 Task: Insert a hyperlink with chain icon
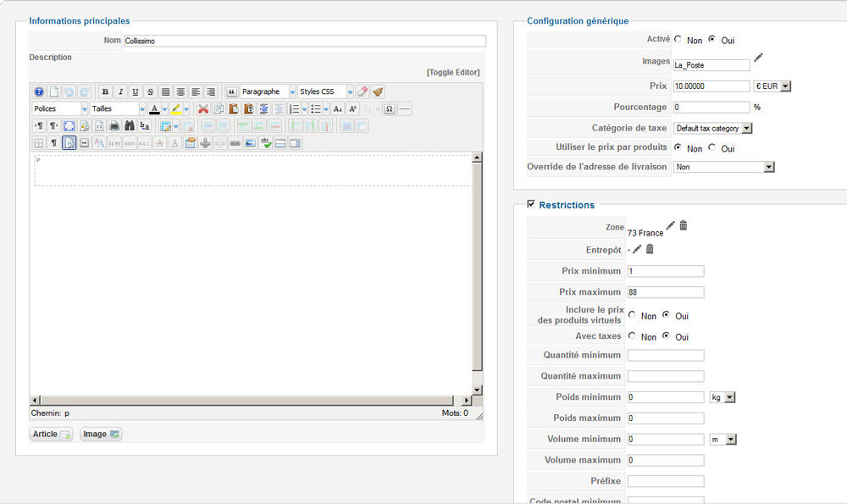pos(235,143)
